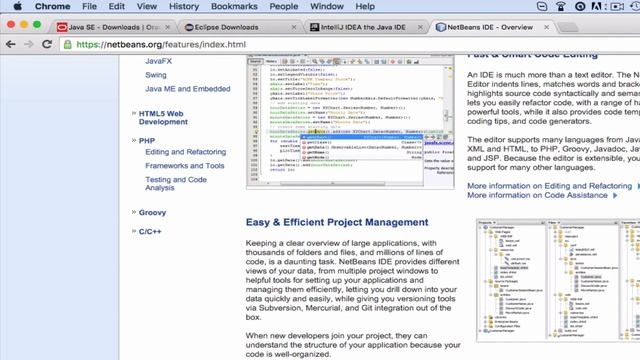Open a new tab with the blank tab button
The height and width of the screenshot is (360, 640).
click(x=568, y=27)
